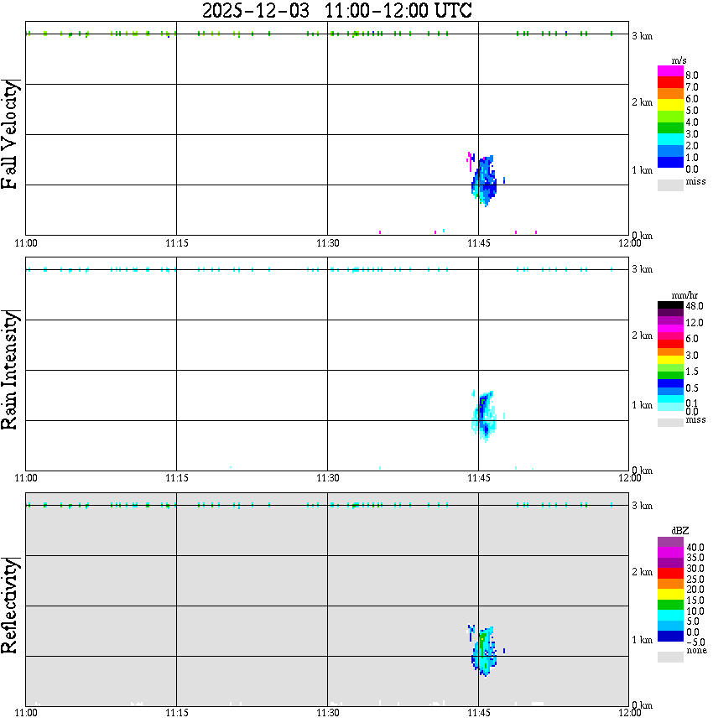Click the magenta swatch in the m/s legend
Screen dimensions: 713x728
(x=670, y=71)
